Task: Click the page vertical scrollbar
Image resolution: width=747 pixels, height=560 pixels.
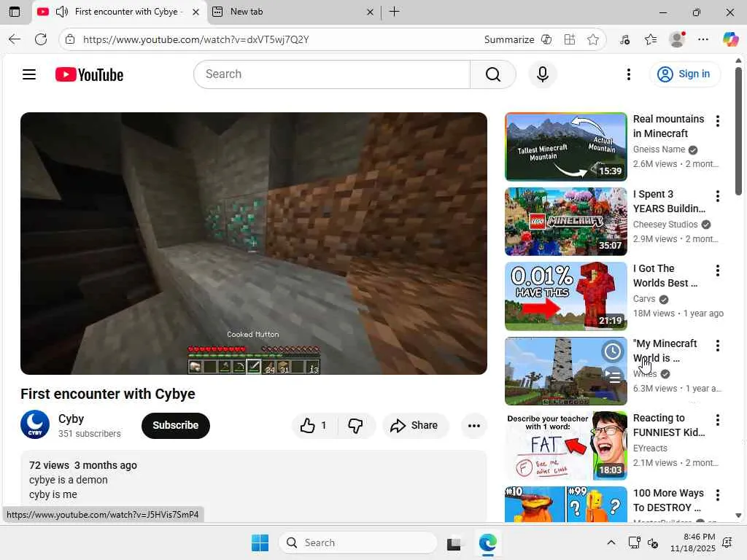Action: coord(738,131)
